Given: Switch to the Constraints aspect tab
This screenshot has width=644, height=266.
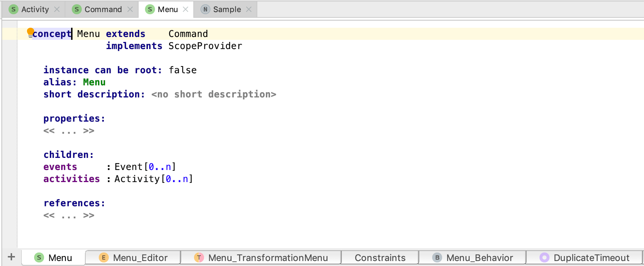Looking at the screenshot, I should 380,258.
